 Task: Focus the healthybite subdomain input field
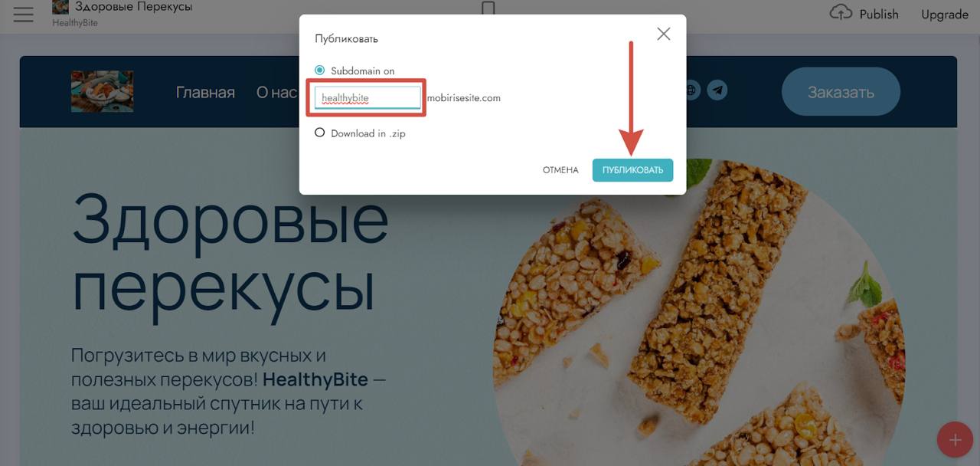coord(367,98)
